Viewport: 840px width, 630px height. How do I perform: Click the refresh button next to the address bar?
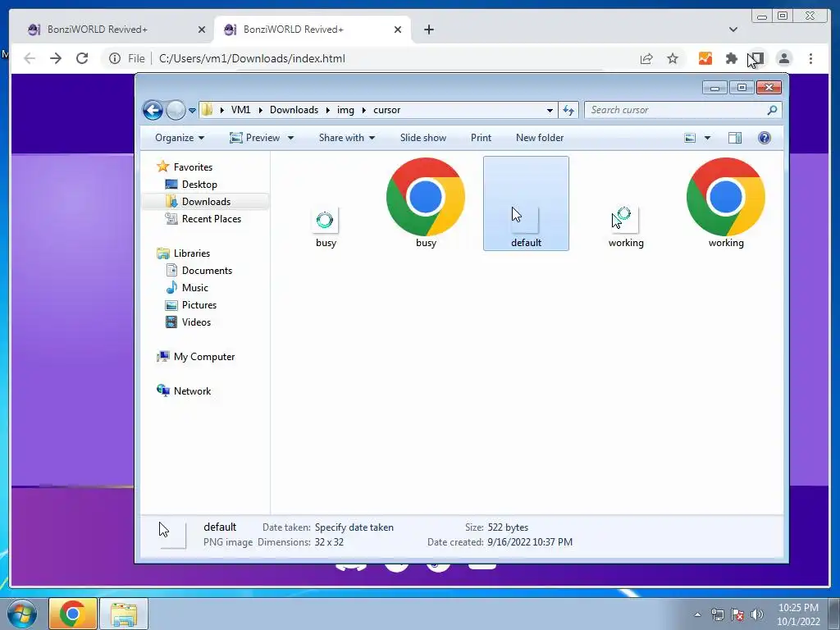568,111
